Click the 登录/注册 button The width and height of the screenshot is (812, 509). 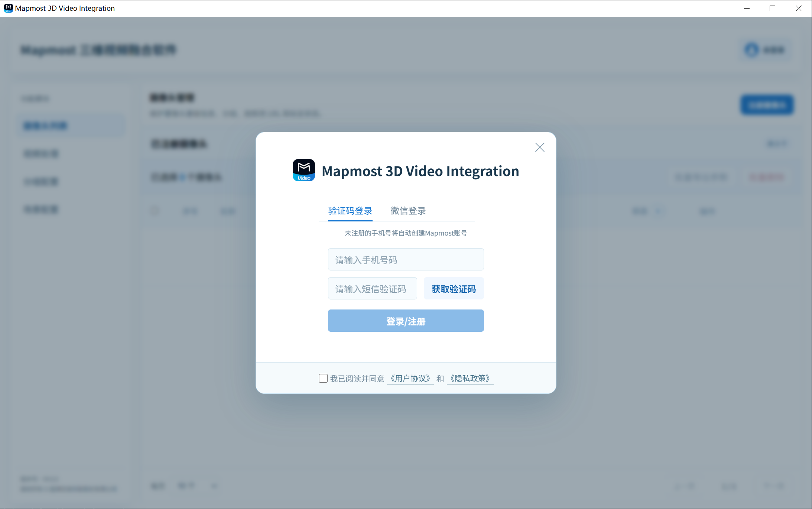point(406,321)
